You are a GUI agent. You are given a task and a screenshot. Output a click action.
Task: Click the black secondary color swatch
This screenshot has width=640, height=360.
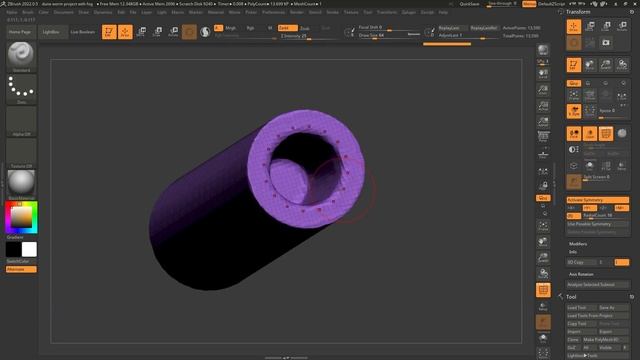(13, 249)
